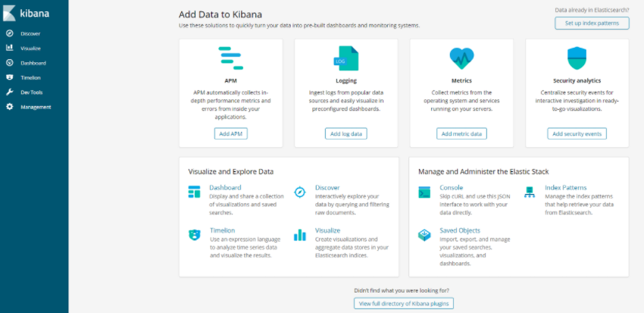
Task: Click Manage and Administer the Elastic Stack heading
Action: pos(483,172)
